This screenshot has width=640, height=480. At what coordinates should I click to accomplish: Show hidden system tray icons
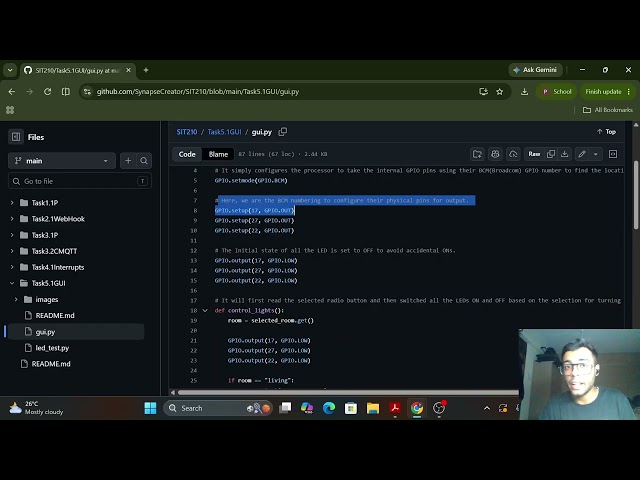487,408
